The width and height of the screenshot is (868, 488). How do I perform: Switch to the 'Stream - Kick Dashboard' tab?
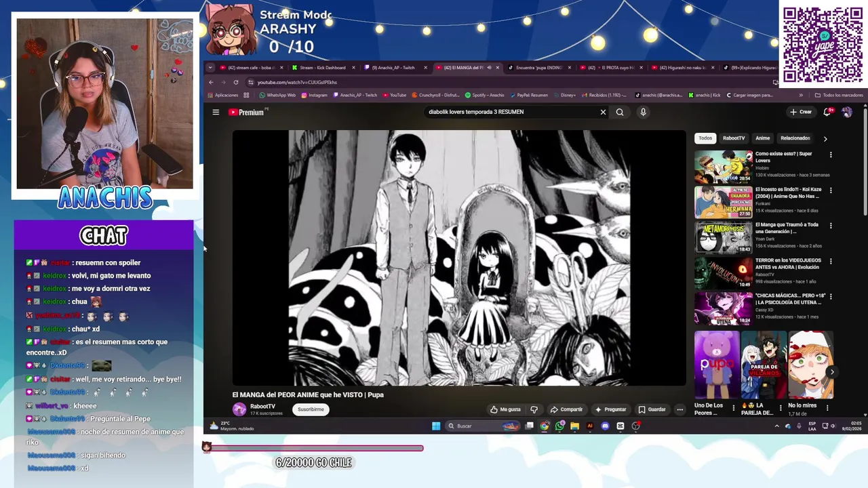point(321,68)
